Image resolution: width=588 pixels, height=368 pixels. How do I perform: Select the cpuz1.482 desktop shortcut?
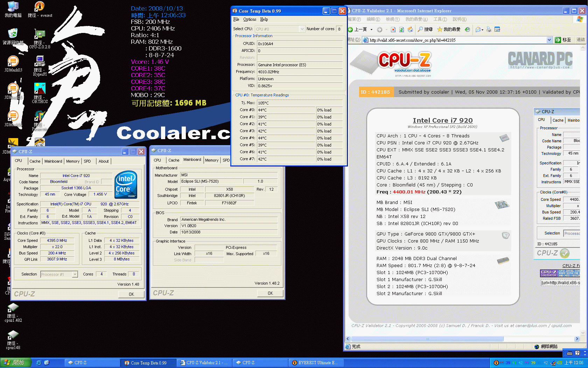tap(13, 313)
